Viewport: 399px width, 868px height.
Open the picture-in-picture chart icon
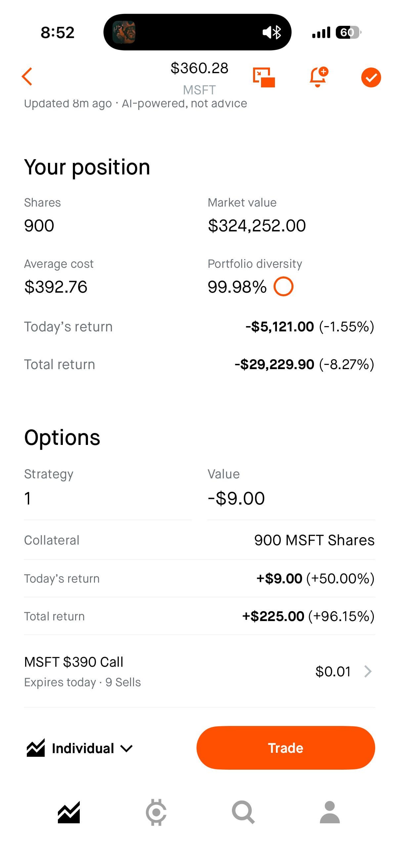click(x=264, y=77)
